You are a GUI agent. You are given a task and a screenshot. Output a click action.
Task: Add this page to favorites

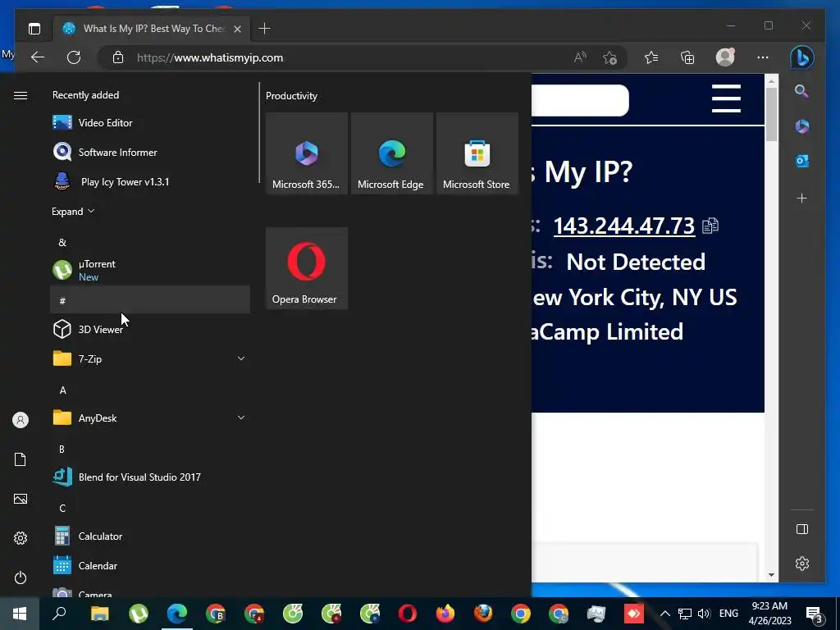click(609, 57)
